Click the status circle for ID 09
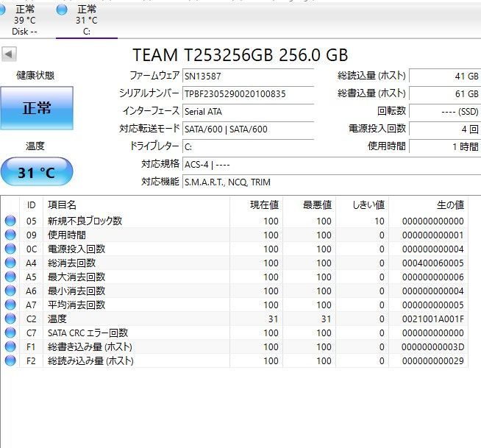Viewport: 481px width, 448px height. 10,235
